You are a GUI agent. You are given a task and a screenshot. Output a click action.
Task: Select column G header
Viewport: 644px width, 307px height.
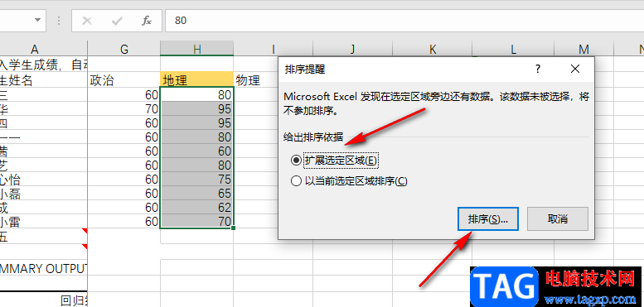pos(124,49)
